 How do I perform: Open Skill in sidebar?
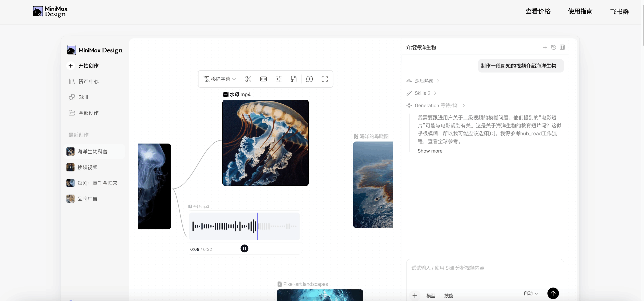tap(78, 97)
